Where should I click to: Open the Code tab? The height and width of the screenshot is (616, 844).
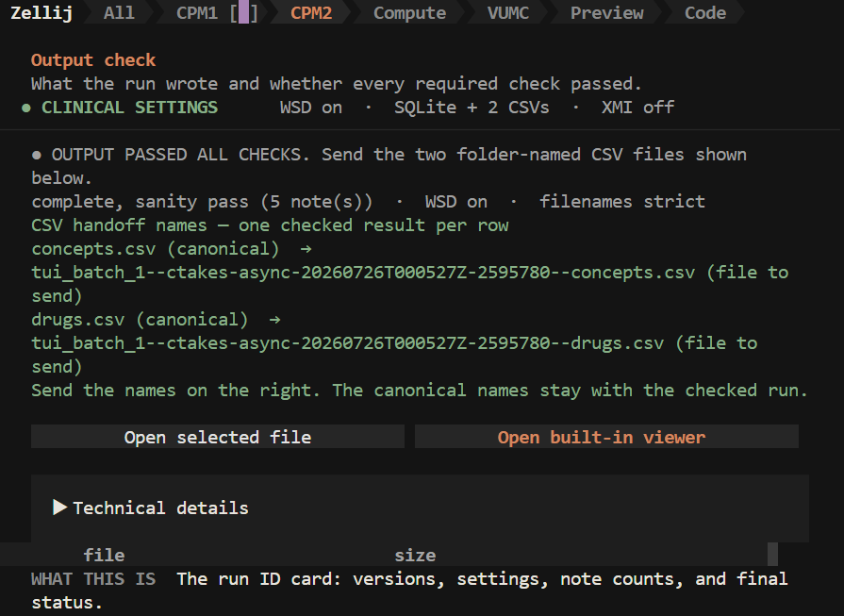point(705,12)
